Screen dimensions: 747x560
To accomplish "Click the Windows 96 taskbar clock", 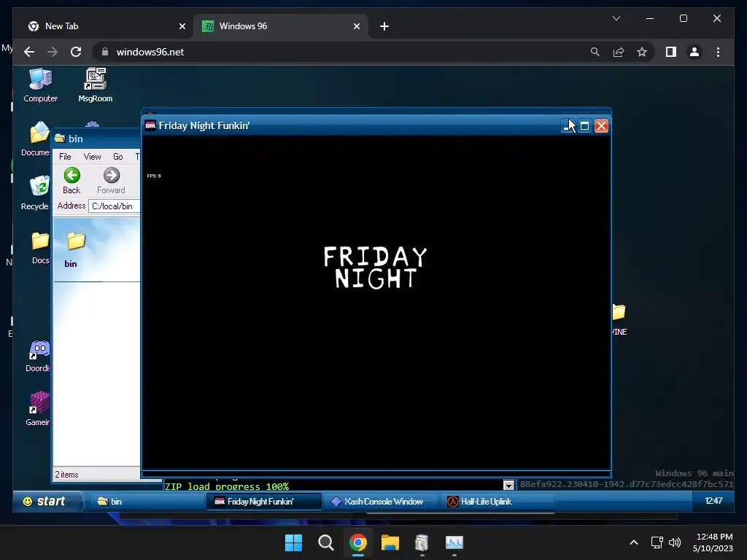I will point(713,500).
